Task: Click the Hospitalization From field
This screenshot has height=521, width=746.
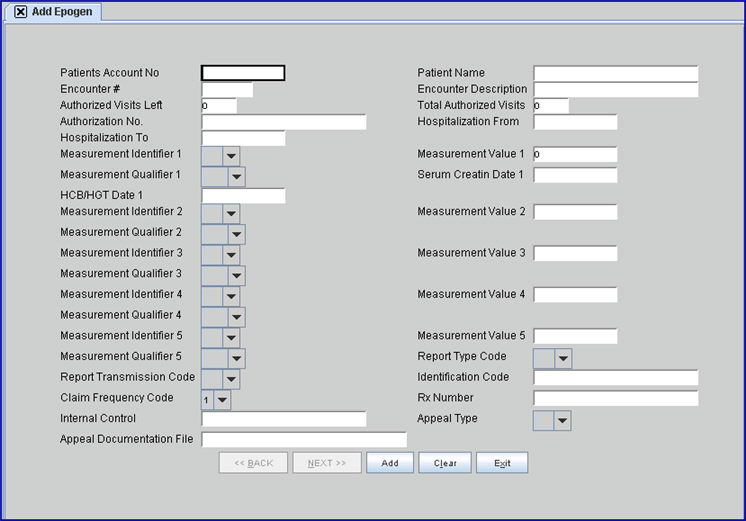Action: tap(575, 122)
